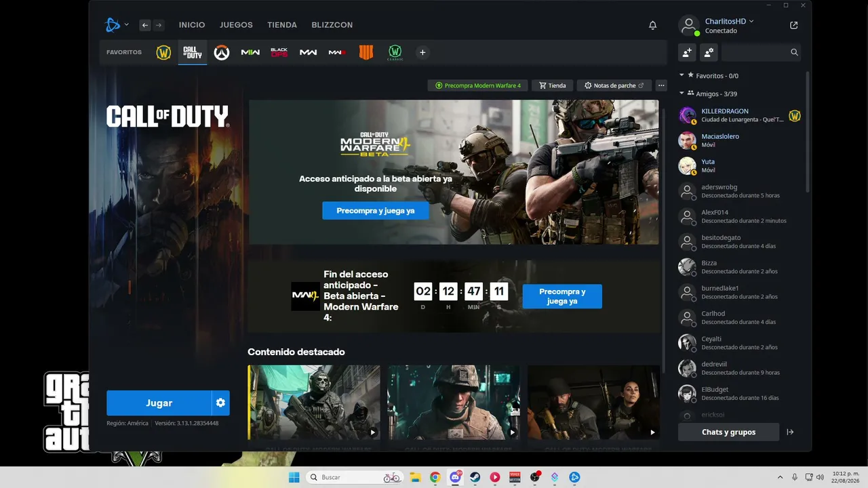Click the add friend icon
This screenshot has height=488, width=868.
(x=687, y=52)
